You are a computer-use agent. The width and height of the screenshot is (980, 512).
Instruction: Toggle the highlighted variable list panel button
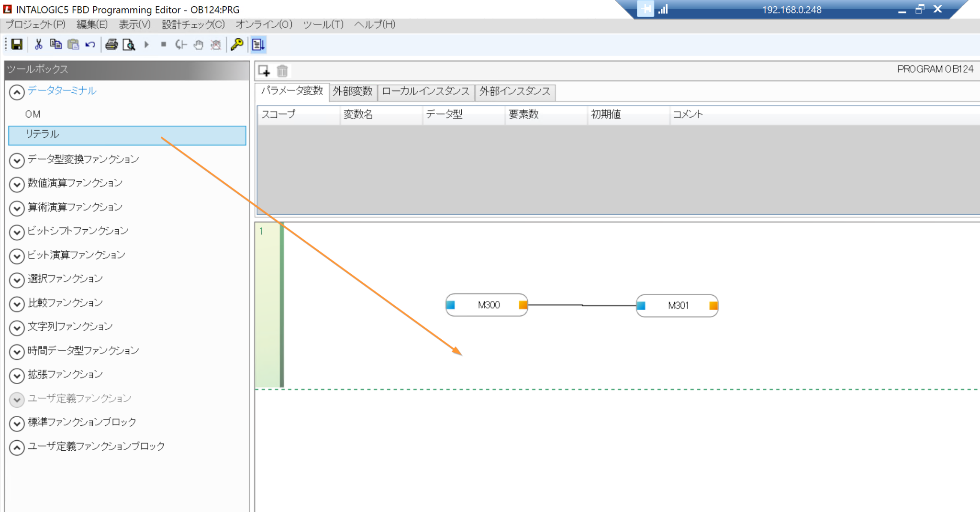pyautogui.click(x=258, y=45)
